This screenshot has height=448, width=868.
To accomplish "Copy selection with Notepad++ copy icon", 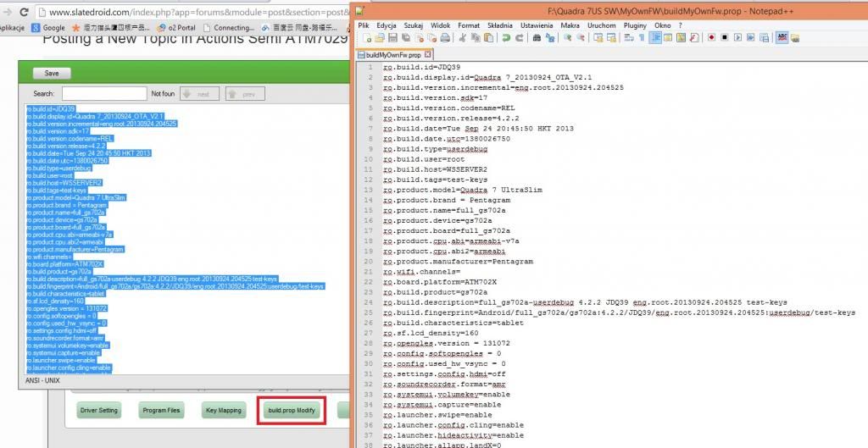I will pos(476,37).
